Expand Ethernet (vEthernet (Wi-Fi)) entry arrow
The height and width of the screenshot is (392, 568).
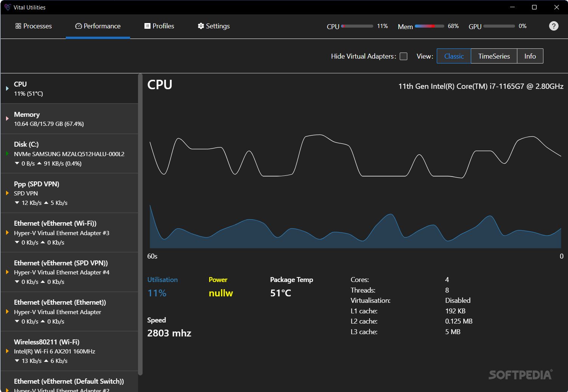click(x=7, y=232)
